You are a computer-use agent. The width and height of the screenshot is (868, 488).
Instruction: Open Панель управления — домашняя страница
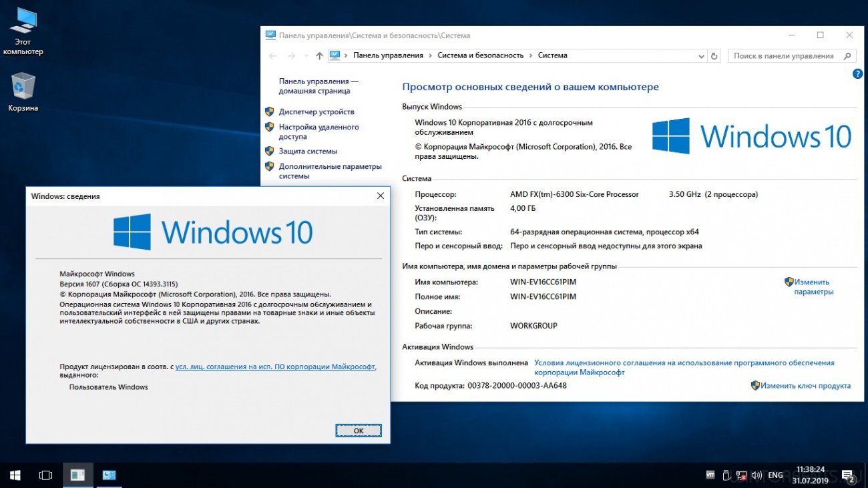coord(318,86)
